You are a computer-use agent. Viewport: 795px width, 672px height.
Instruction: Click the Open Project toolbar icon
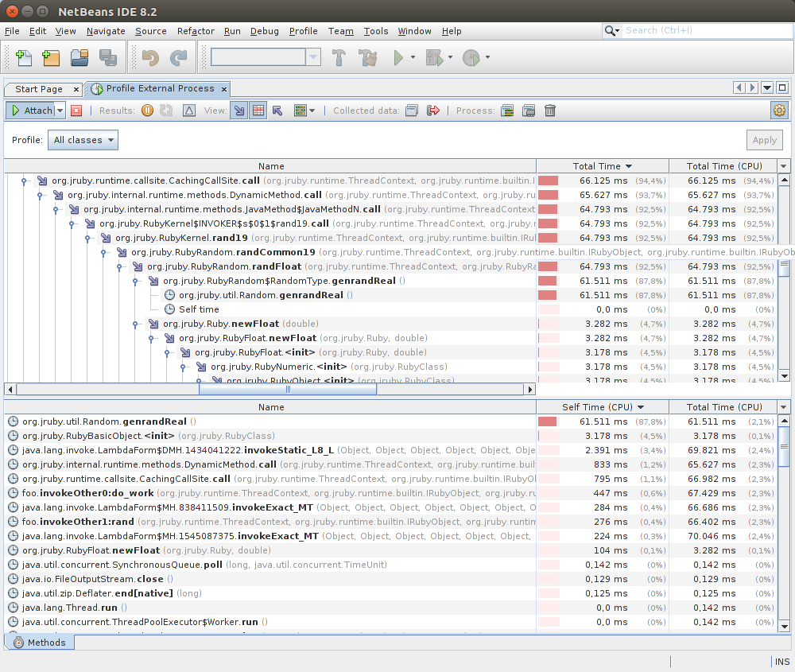click(x=79, y=58)
